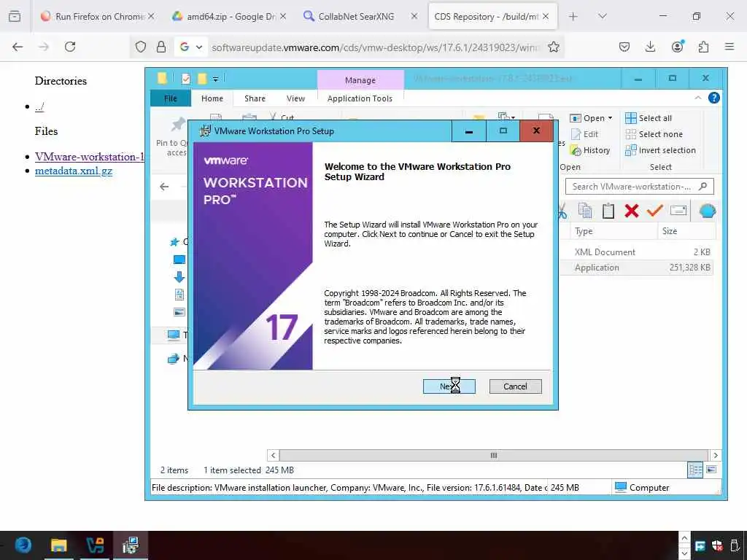
Task: Open the parent directory ../ link
Action: [x=39, y=106]
